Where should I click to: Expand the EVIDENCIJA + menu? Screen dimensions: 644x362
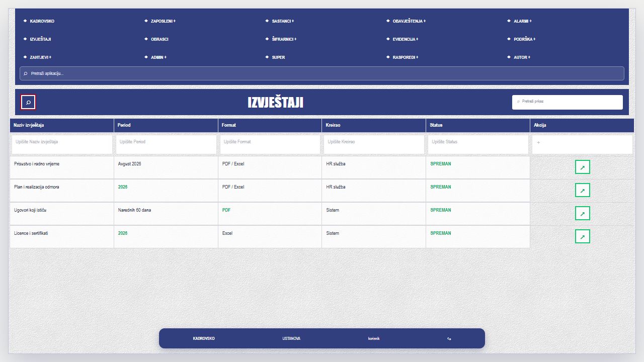[x=406, y=39]
